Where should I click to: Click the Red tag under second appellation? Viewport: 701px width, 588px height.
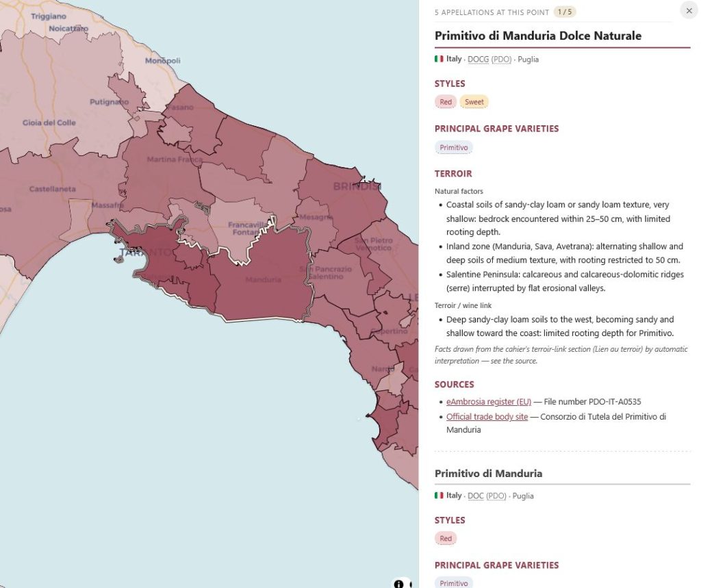tap(446, 538)
